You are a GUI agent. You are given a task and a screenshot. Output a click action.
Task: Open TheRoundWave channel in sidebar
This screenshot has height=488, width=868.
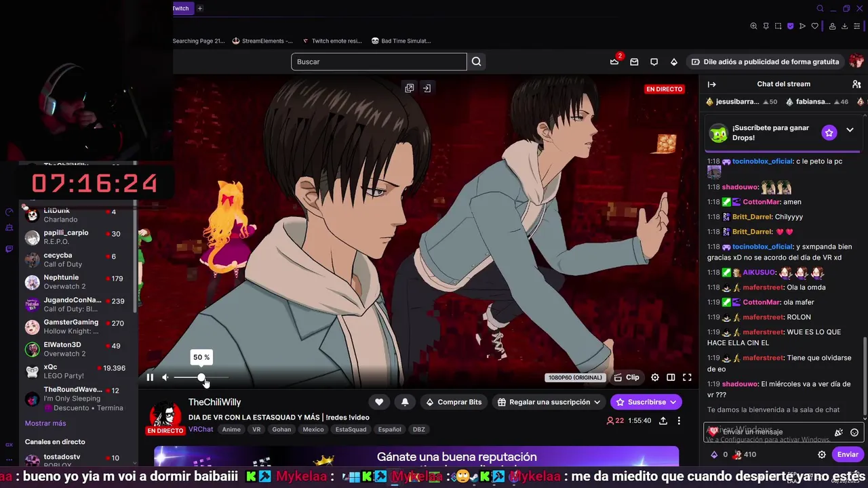click(x=78, y=399)
